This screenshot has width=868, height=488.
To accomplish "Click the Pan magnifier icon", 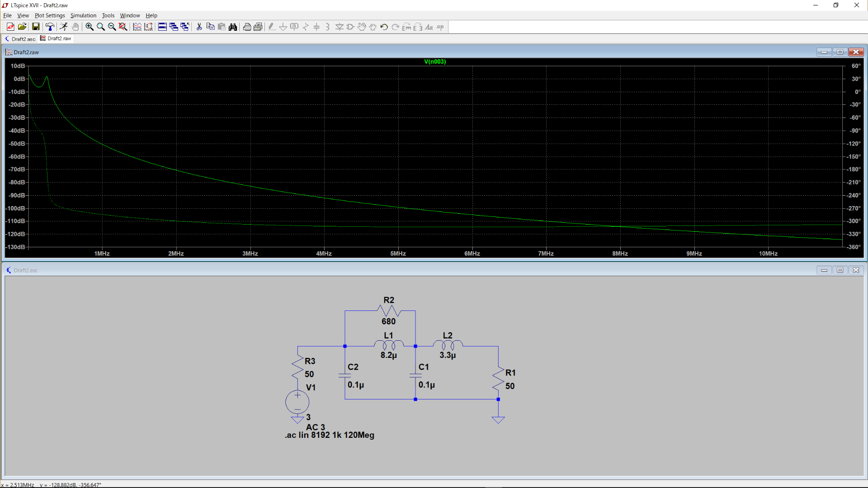I will tap(101, 27).
